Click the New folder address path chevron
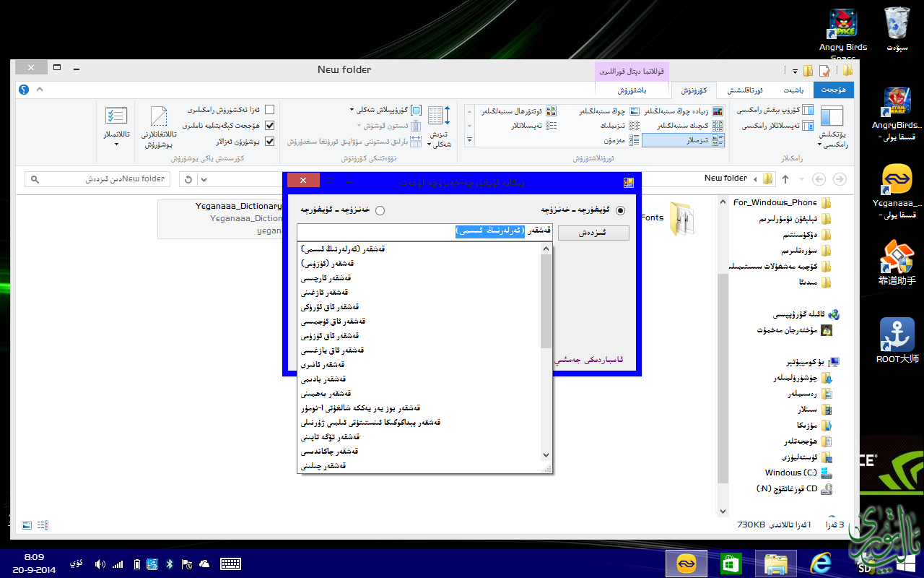Image resolution: width=924 pixels, height=578 pixels. (x=755, y=179)
